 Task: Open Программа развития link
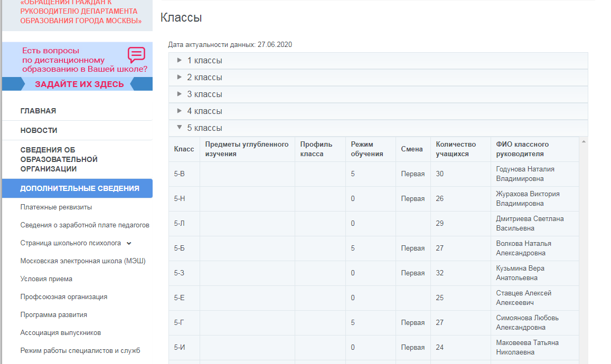click(x=54, y=314)
